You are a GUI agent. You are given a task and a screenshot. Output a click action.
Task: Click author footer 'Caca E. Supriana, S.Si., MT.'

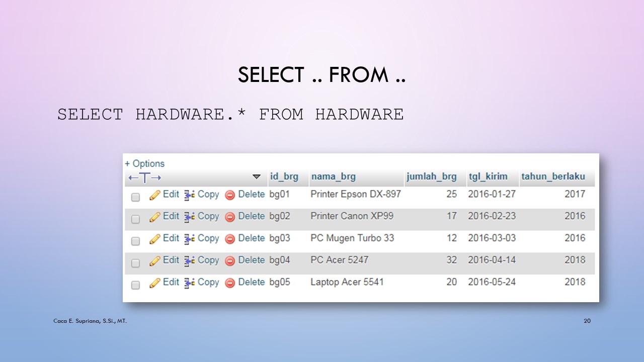[90, 320]
